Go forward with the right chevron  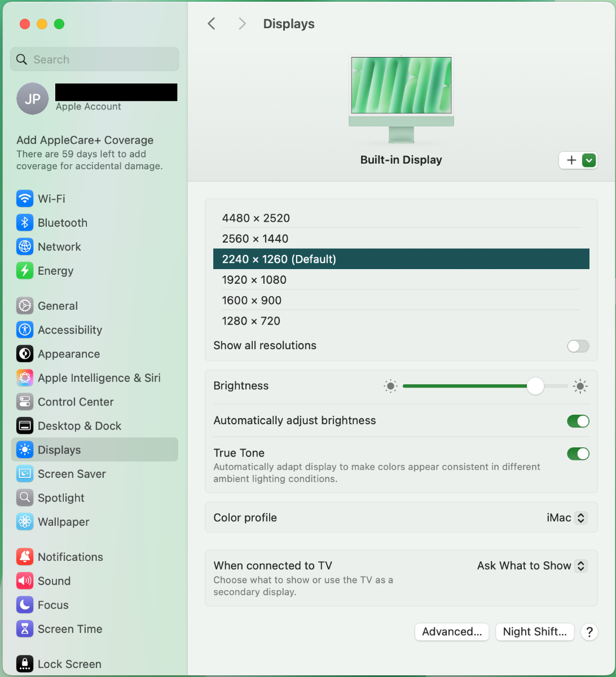242,24
